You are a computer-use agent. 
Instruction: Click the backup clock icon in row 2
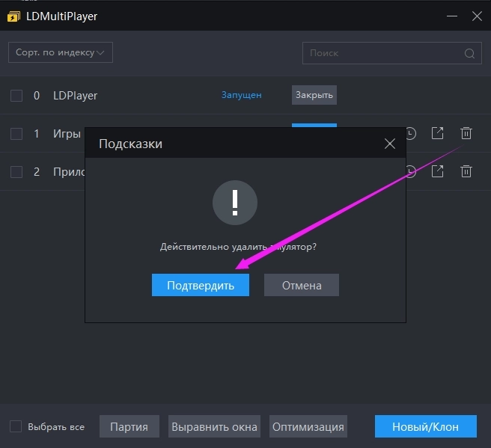(x=411, y=171)
